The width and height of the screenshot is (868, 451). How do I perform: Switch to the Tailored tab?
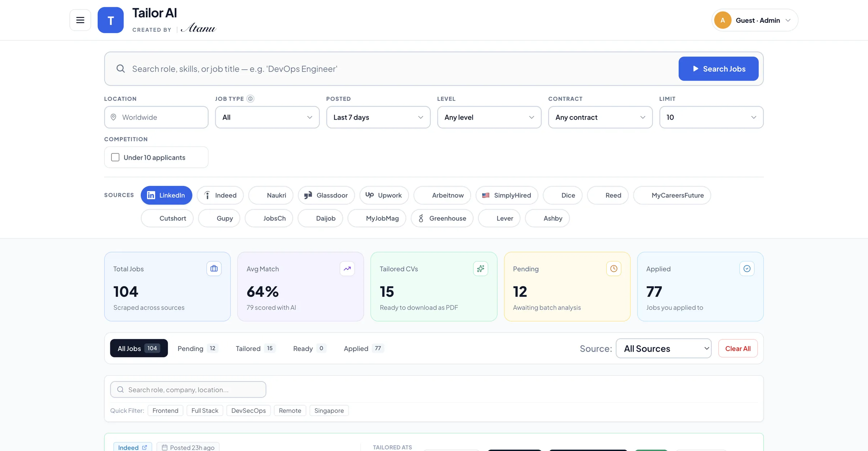pos(255,348)
